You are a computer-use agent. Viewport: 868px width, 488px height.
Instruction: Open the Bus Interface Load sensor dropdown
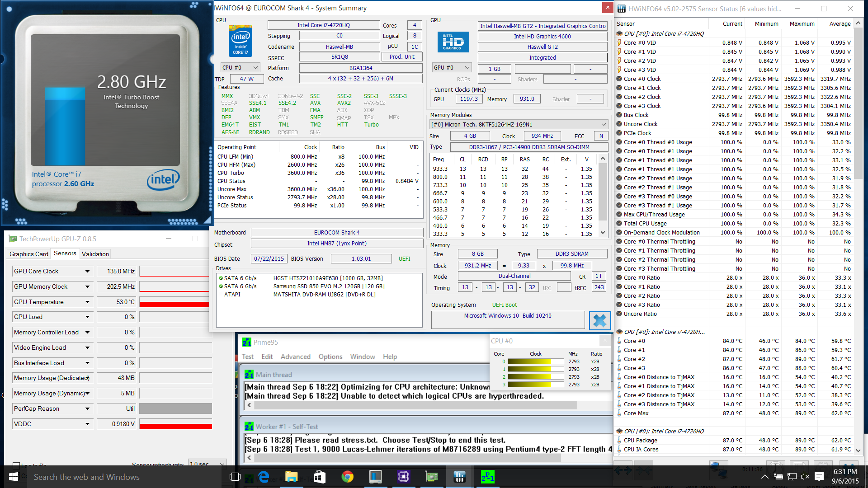[87, 363]
